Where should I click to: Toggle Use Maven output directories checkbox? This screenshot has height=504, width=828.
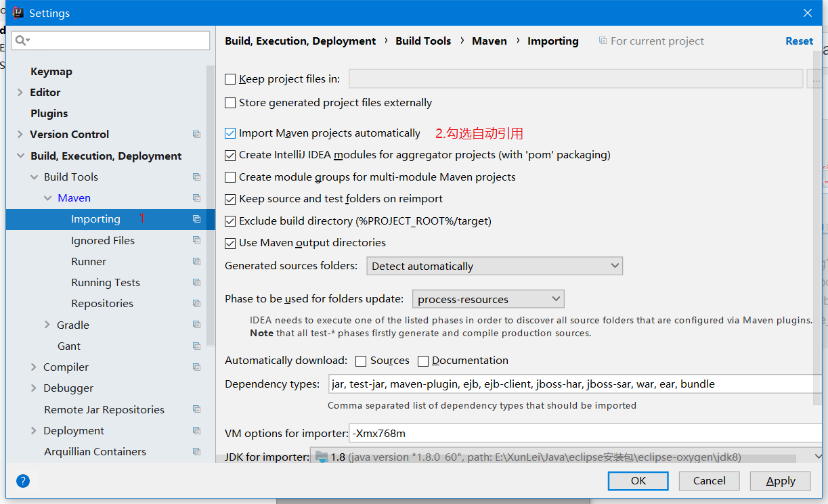[230, 243]
